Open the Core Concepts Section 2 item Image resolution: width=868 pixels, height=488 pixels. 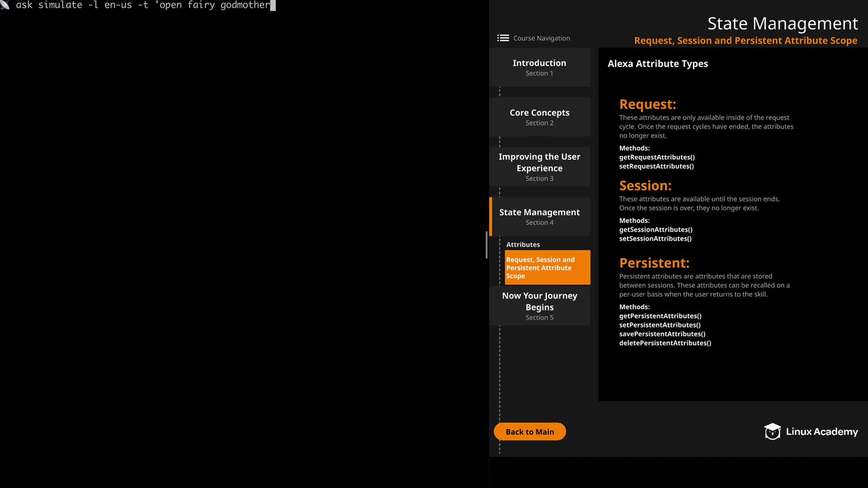coord(539,117)
